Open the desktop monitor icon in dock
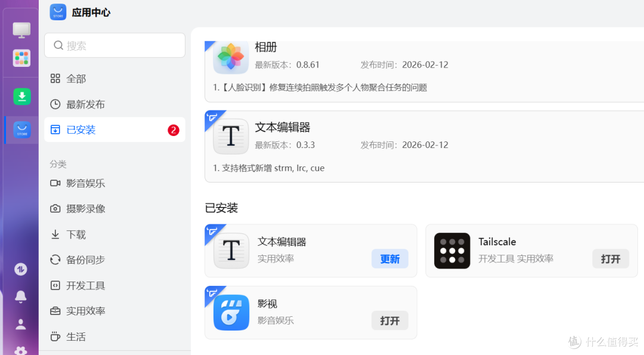644x355 pixels. (x=21, y=30)
